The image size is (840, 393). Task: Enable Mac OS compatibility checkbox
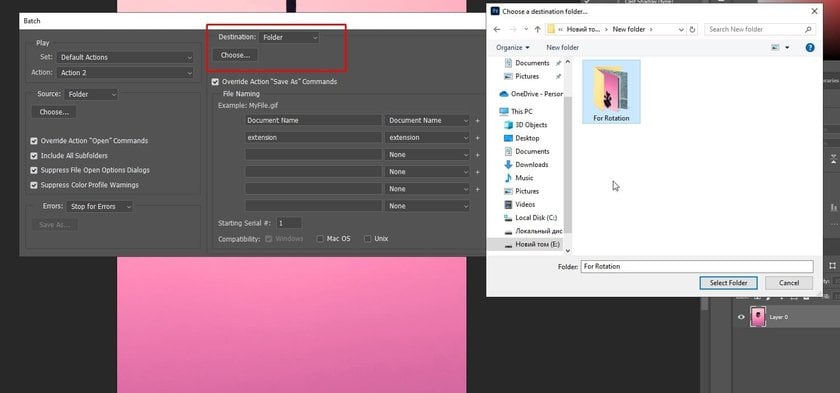320,239
